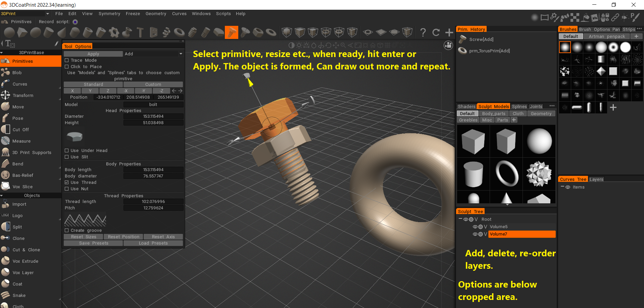Collapse the 3DPrintBase section
Screen dimensions: 644x308
click(x=2, y=53)
